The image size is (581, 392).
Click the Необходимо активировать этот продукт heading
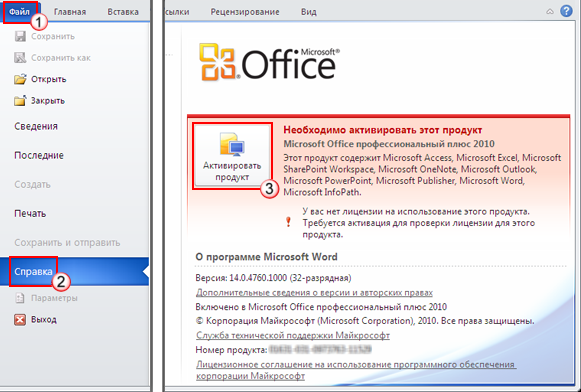pos(382,130)
